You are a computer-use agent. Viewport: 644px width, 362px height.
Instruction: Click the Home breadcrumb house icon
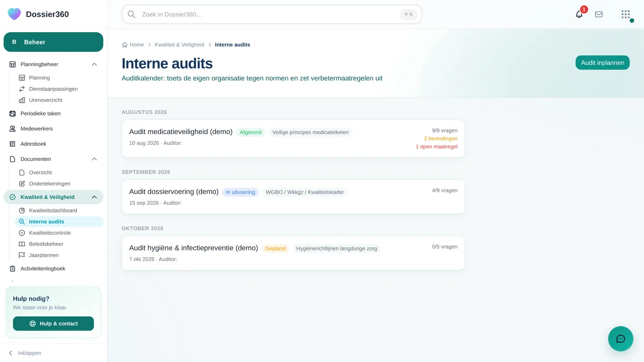125,45
